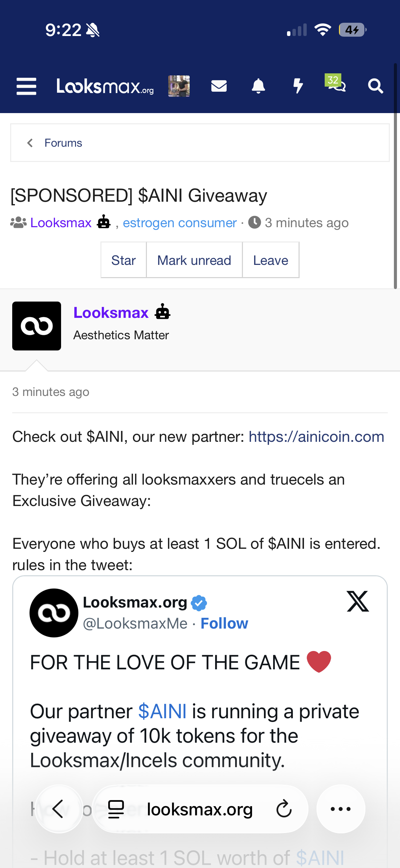Open the page settings icon beside URL

pos(116,809)
